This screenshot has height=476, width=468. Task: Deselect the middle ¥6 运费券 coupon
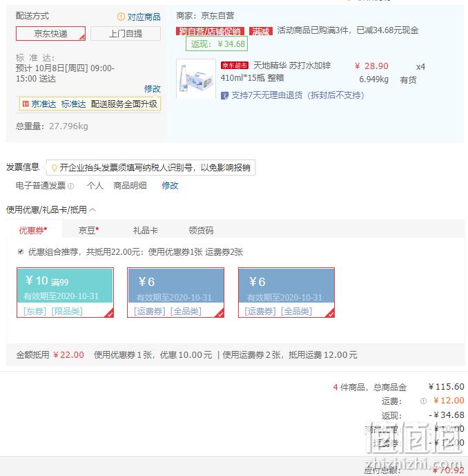pos(175,293)
